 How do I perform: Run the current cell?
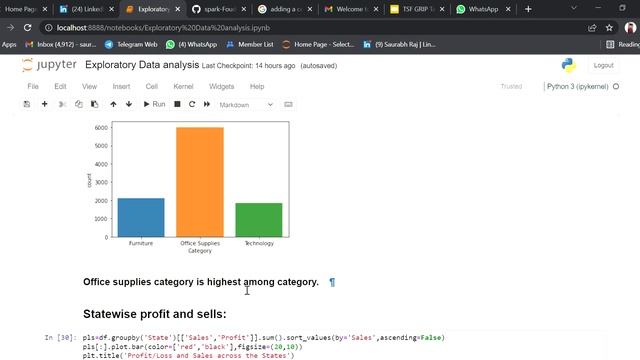154,104
